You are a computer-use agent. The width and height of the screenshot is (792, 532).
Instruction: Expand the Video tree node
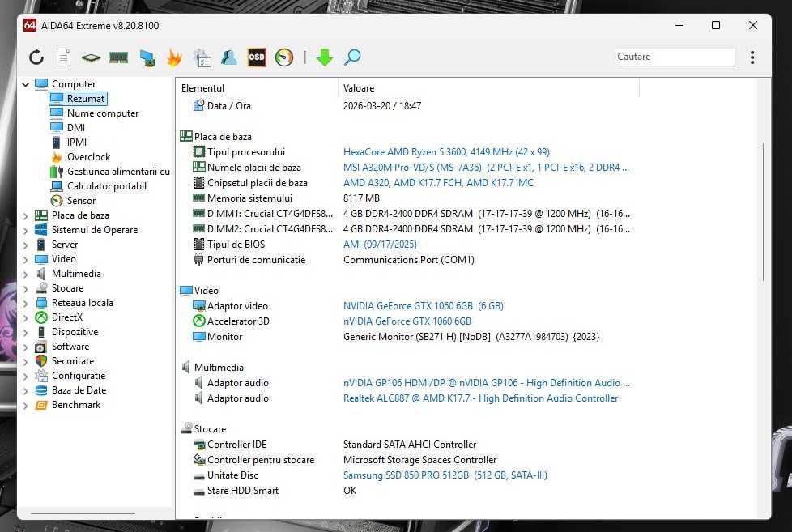[x=25, y=260]
